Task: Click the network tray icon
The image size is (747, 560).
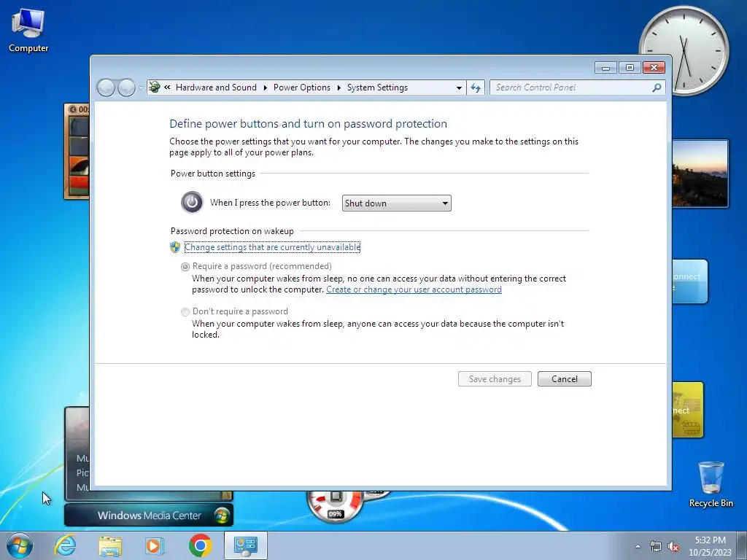Action: coord(656,547)
